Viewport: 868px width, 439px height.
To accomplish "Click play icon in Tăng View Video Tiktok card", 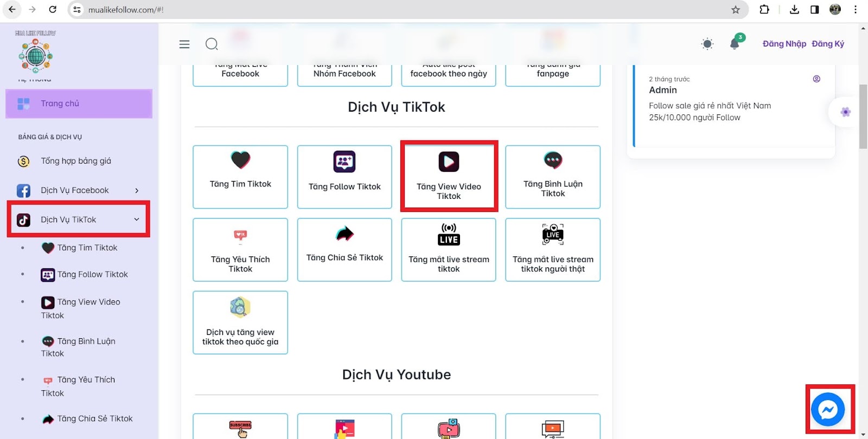I will click(x=449, y=162).
